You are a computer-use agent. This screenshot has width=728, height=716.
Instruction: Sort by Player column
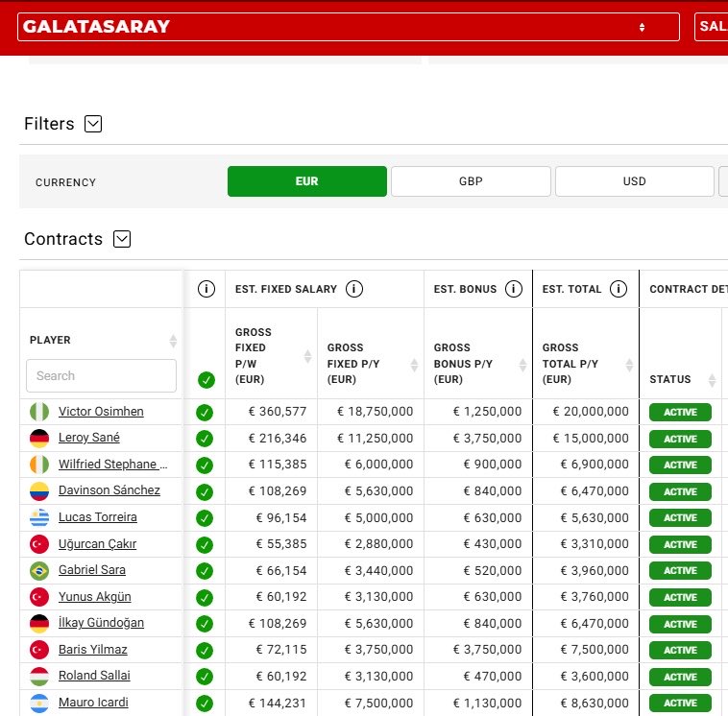173,341
